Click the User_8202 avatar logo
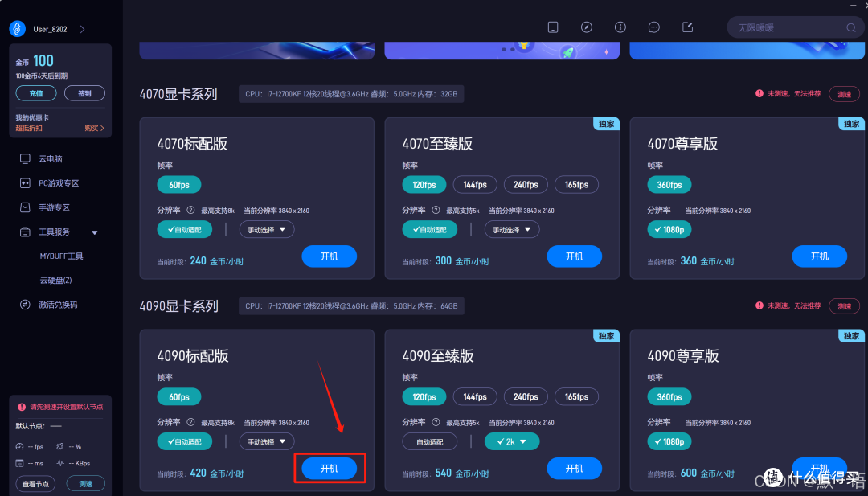Viewport: 868px width, 496px height. [18, 29]
